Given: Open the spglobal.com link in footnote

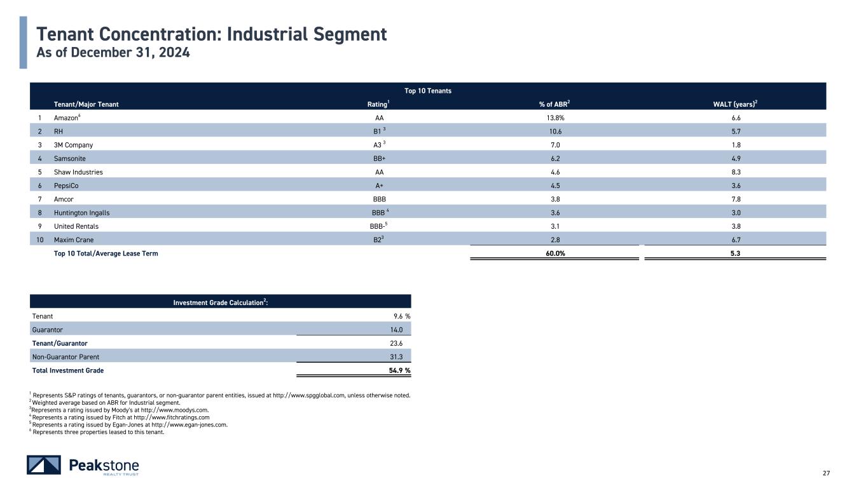Looking at the screenshot, I should pos(313,395).
